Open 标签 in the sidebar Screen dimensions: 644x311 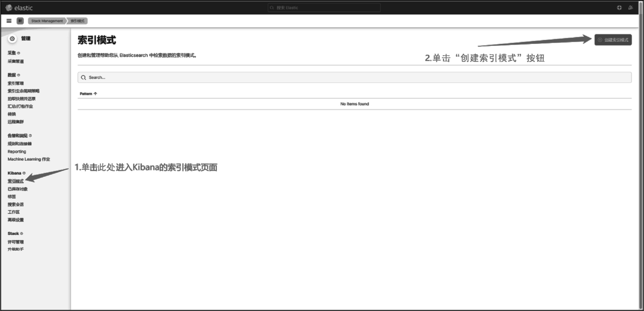pyautogui.click(x=12, y=197)
